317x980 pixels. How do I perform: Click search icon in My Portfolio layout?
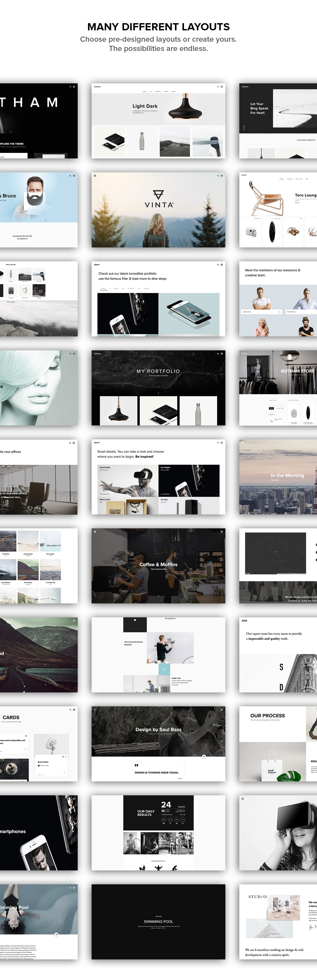(218, 354)
